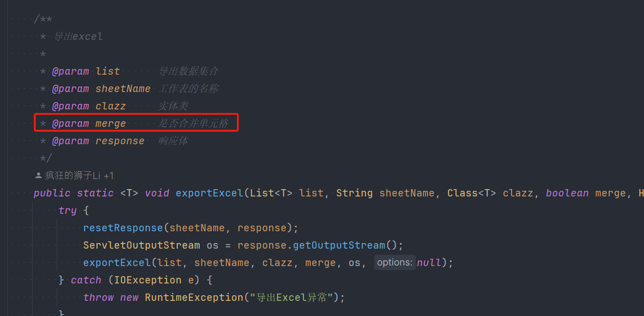The height and width of the screenshot is (316, 644).
Task: Click the options: inlay hint
Action: tap(395, 263)
